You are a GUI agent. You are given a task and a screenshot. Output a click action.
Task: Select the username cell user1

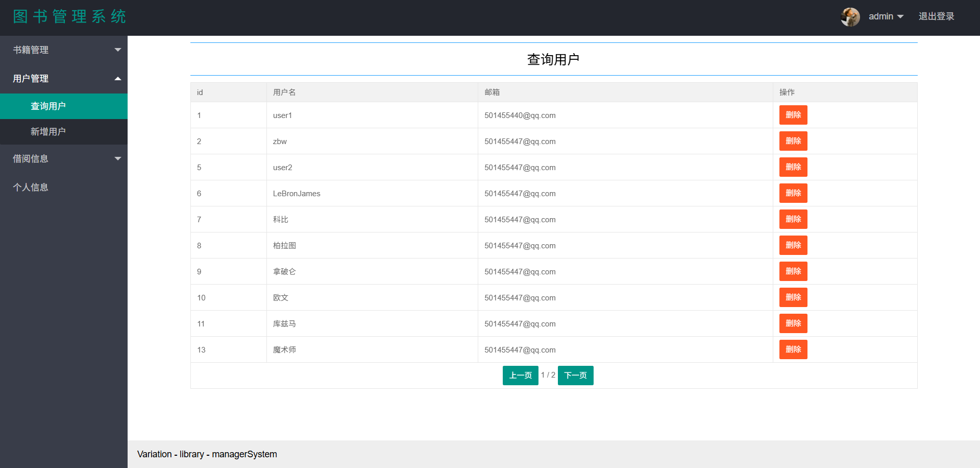point(372,115)
